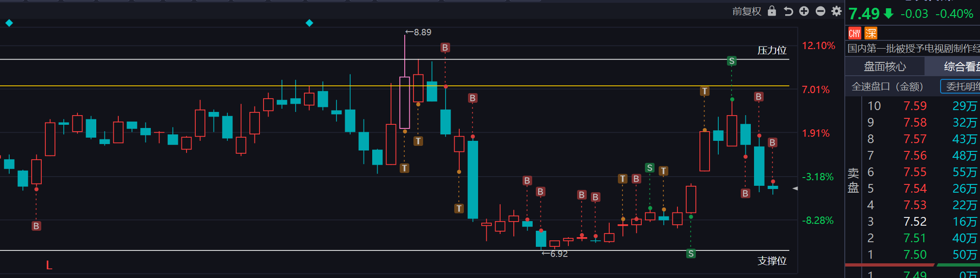Click the 支撑位 support label
The width and height of the screenshot is (980, 278).
(772, 261)
